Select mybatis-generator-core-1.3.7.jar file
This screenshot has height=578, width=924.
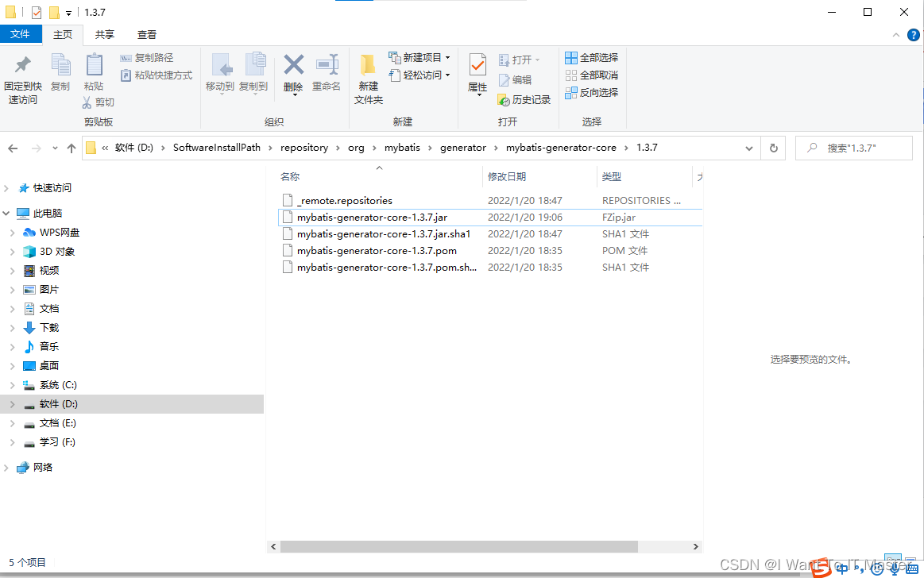[x=489, y=218]
